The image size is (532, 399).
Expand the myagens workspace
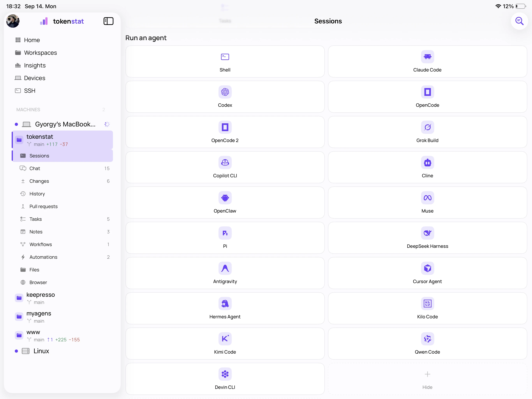tap(63, 317)
